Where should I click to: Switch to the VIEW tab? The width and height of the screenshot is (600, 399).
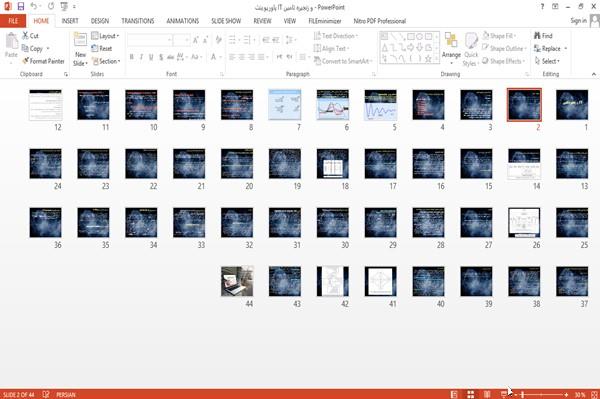(290, 21)
